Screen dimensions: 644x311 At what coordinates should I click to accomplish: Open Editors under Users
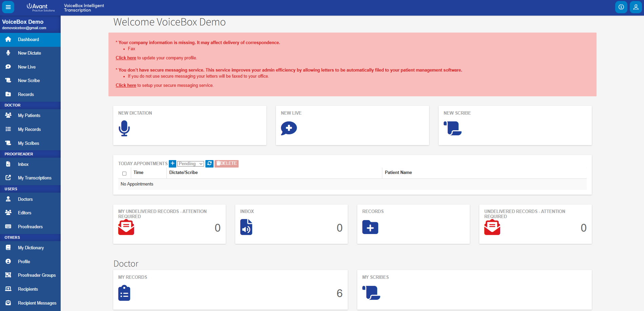(x=30, y=213)
